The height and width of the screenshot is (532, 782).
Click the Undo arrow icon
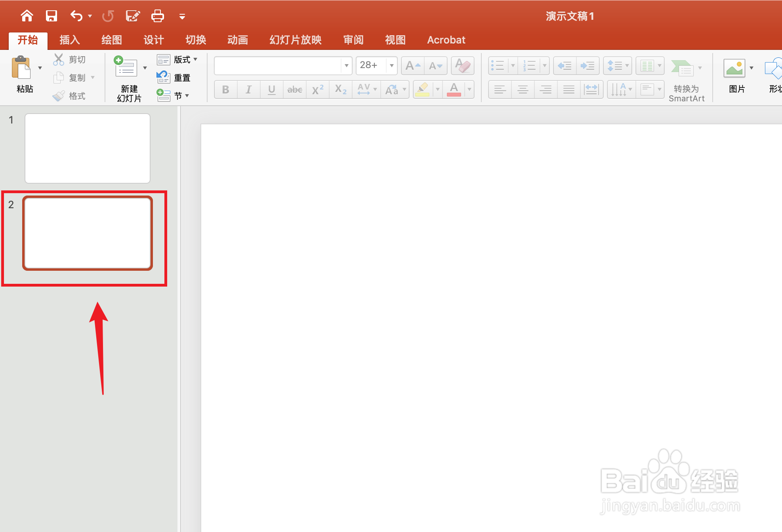point(76,16)
